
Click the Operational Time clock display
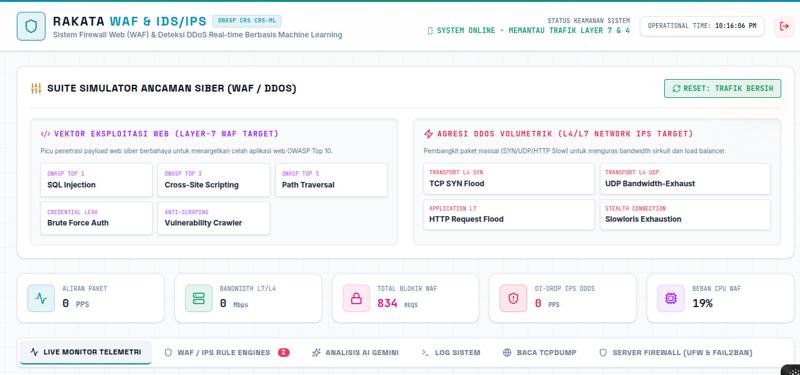(702, 26)
